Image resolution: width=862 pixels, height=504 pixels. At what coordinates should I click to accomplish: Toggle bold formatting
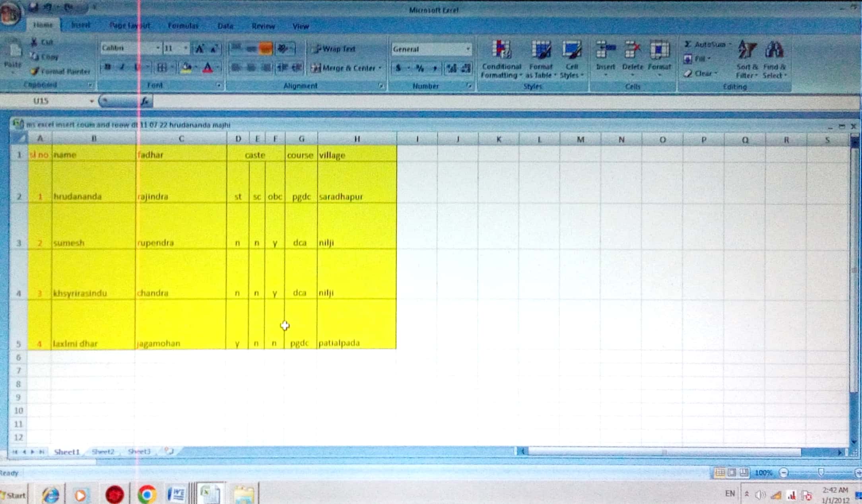[107, 68]
